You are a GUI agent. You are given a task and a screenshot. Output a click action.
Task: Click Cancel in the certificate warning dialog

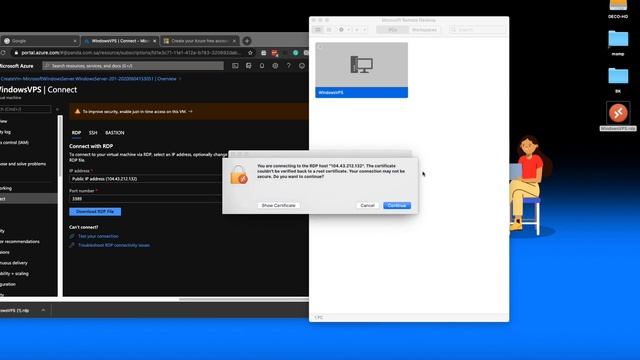(x=367, y=205)
